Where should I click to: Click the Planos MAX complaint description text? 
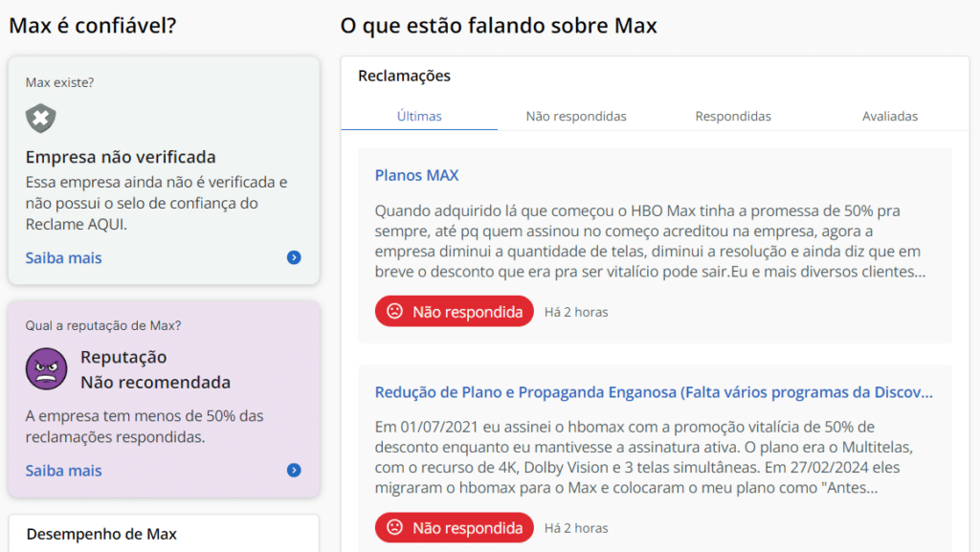[x=650, y=241]
